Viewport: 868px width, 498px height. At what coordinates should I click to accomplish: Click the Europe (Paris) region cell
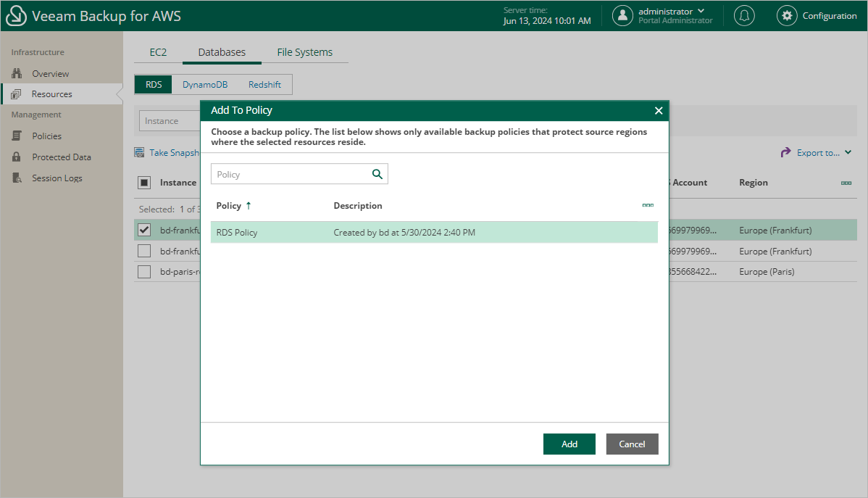pyautogui.click(x=767, y=272)
